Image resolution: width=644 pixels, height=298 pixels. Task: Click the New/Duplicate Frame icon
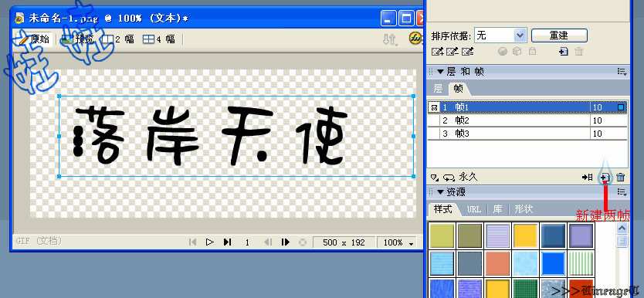click(605, 178)
